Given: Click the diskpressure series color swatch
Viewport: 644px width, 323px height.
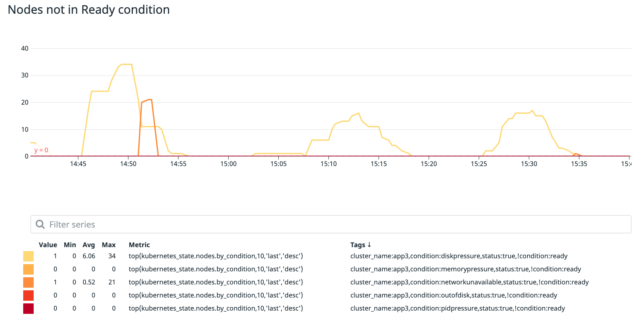Looking at the screenshot, I should 28,256.
